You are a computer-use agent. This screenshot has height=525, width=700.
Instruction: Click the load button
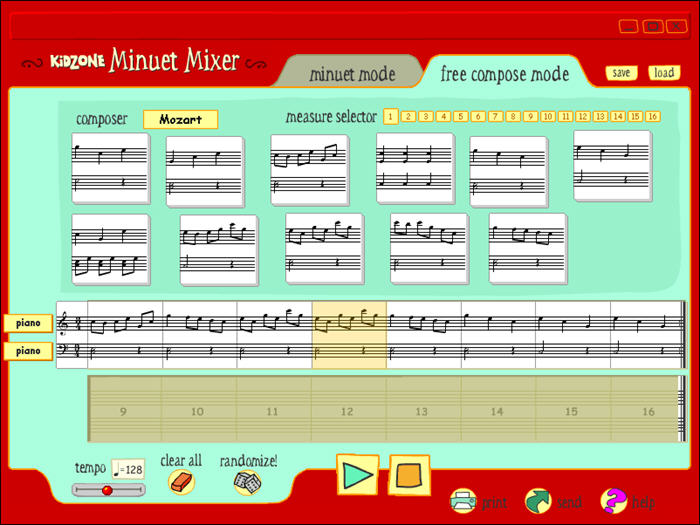pos(663,73)
